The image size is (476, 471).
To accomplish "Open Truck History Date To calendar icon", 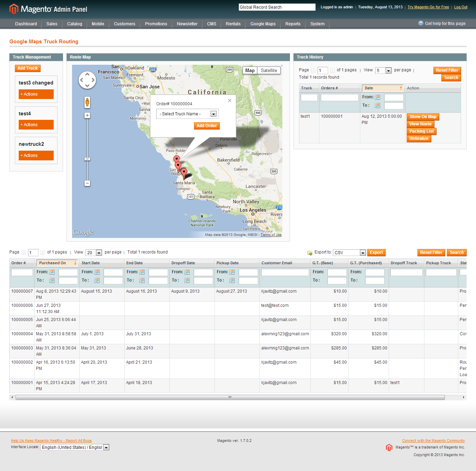I will (378, 106).
